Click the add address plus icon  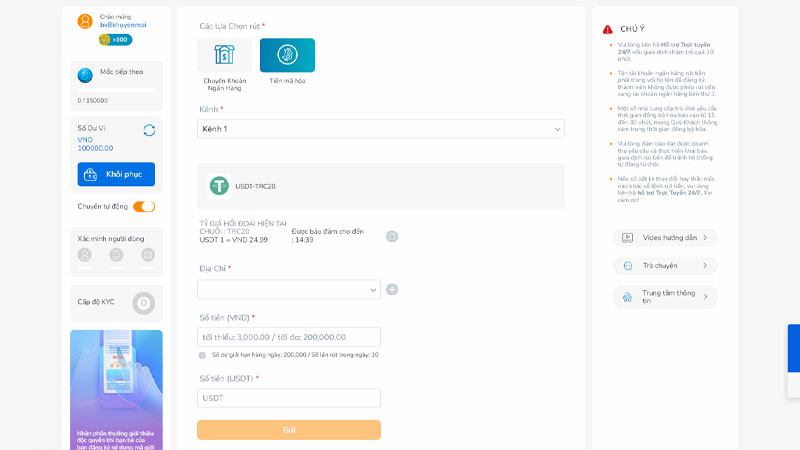392,289
